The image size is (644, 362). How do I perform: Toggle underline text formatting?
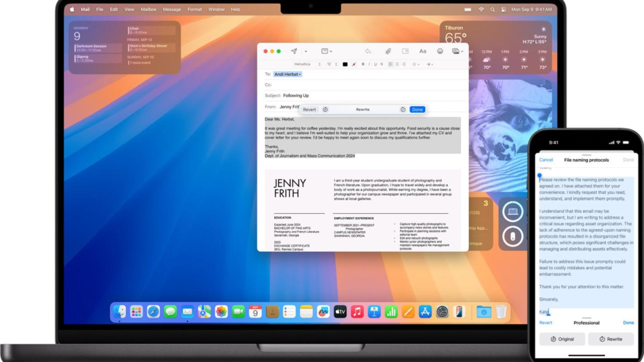coord(376,64)
